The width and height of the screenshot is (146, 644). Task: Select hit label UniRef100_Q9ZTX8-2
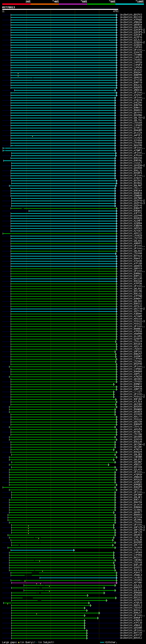click(x=132, y=309)
